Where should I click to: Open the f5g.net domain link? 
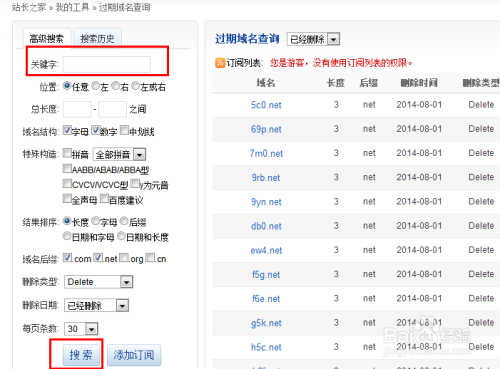tap(266, 275)
